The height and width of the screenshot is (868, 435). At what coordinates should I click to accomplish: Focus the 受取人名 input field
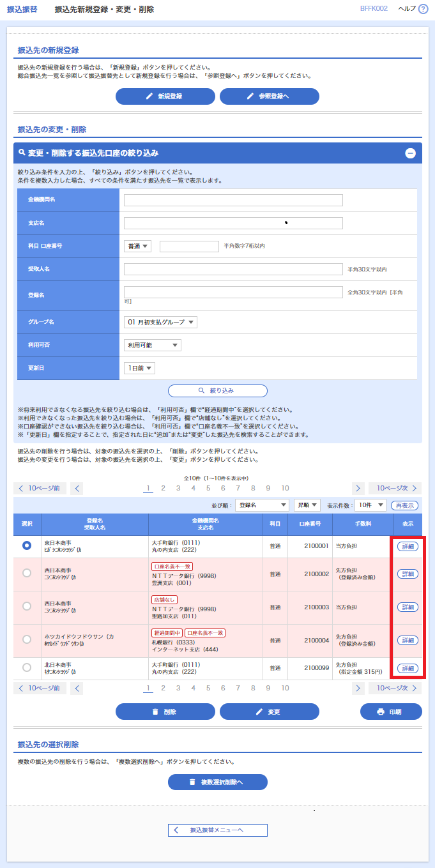[233, 269]
